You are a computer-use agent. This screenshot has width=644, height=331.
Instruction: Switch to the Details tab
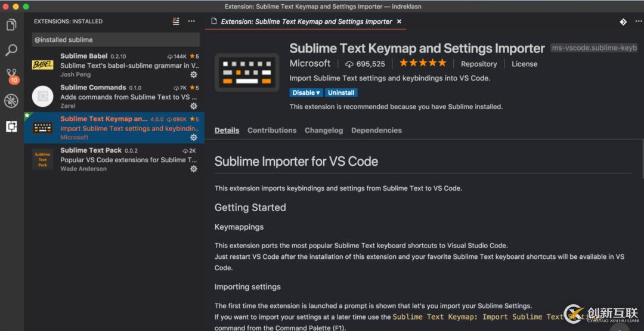pos(227,130)
